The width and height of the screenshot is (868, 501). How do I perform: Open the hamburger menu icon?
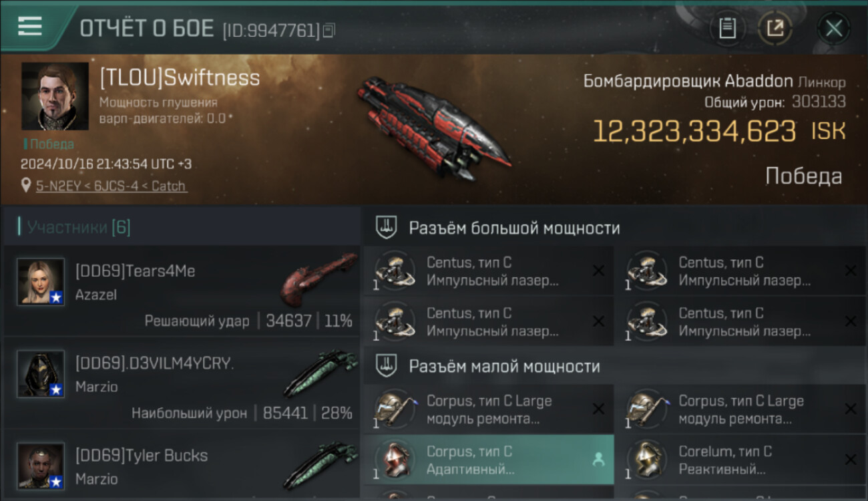point(29,27)
